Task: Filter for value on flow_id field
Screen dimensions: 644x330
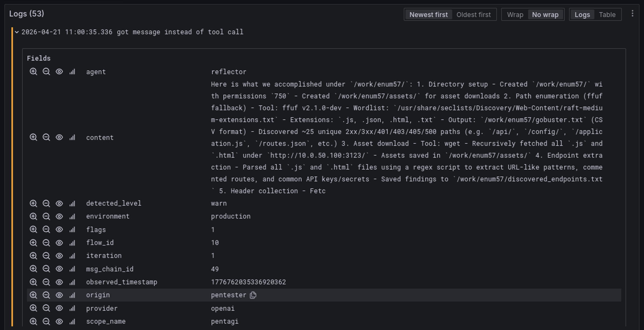Action: pos(33,243)
